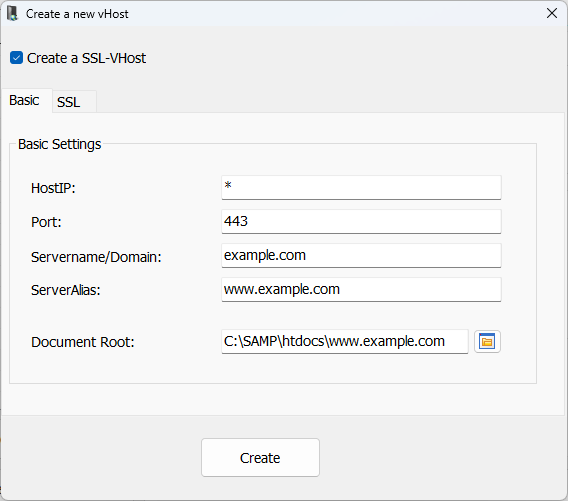
Task: Focus the Document Root path field
Action: tap(345, 341)
